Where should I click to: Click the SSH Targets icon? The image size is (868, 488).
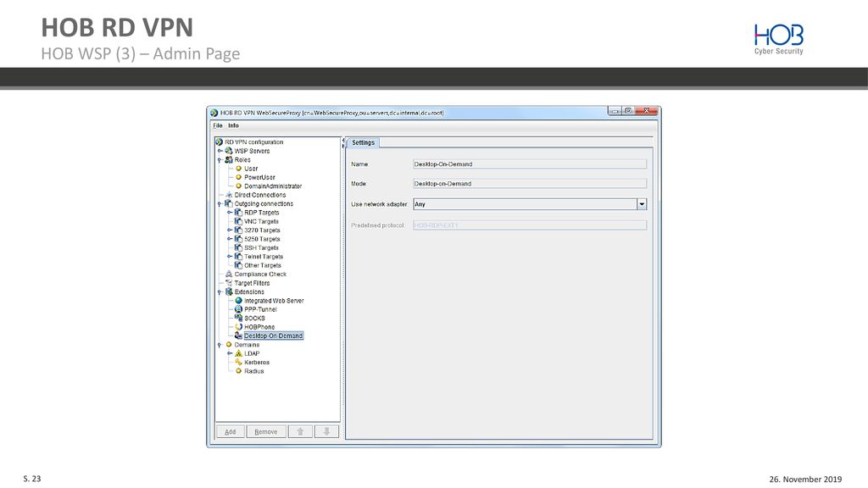(238, 248)
